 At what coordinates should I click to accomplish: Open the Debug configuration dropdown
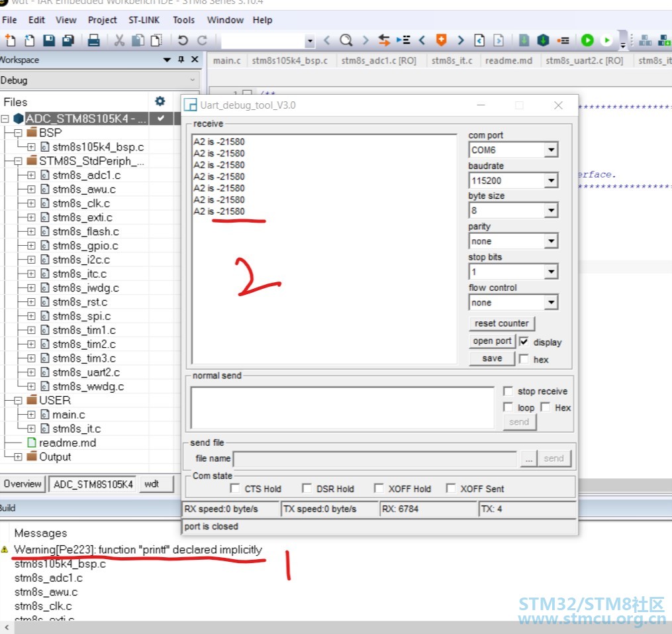192,79
